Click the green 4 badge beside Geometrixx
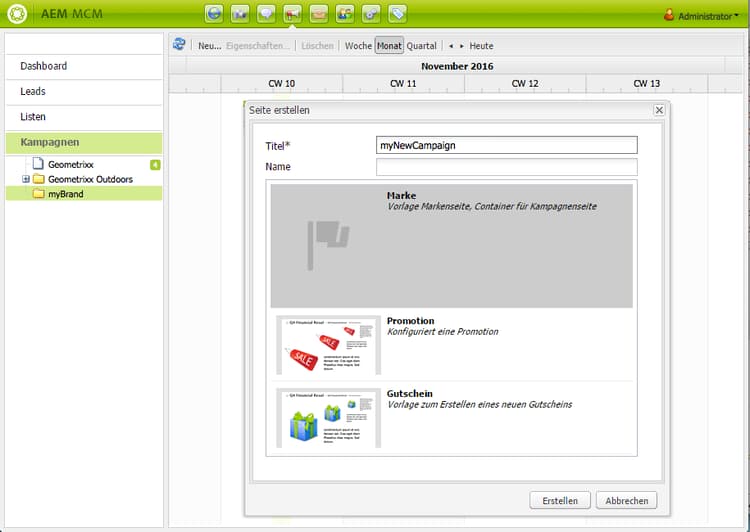This screenshot has height=532, width=750. [155, 165]
